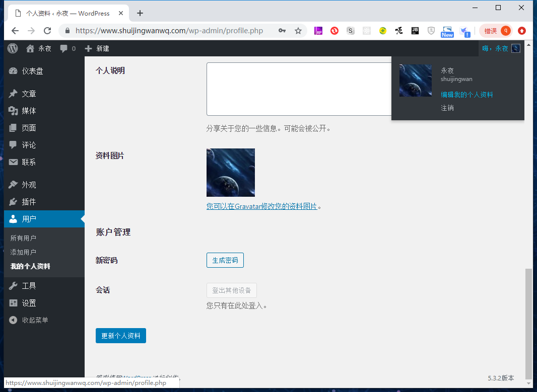Click the yellow-green circular extension icon
The height and width of the screenshot is (392, 537).
point(383,31)
